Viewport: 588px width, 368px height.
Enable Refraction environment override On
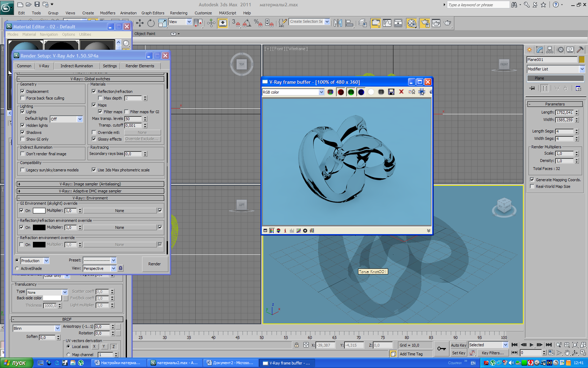(22, 245)
